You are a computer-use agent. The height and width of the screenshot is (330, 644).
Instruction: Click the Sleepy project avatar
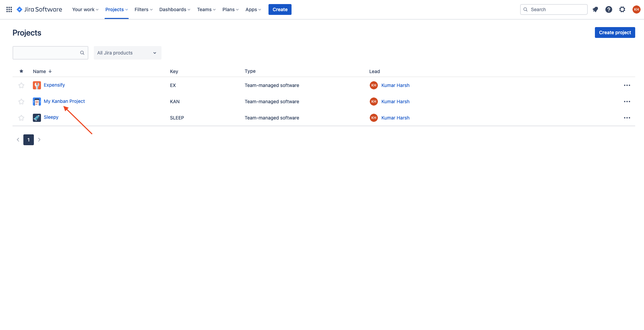37,117
